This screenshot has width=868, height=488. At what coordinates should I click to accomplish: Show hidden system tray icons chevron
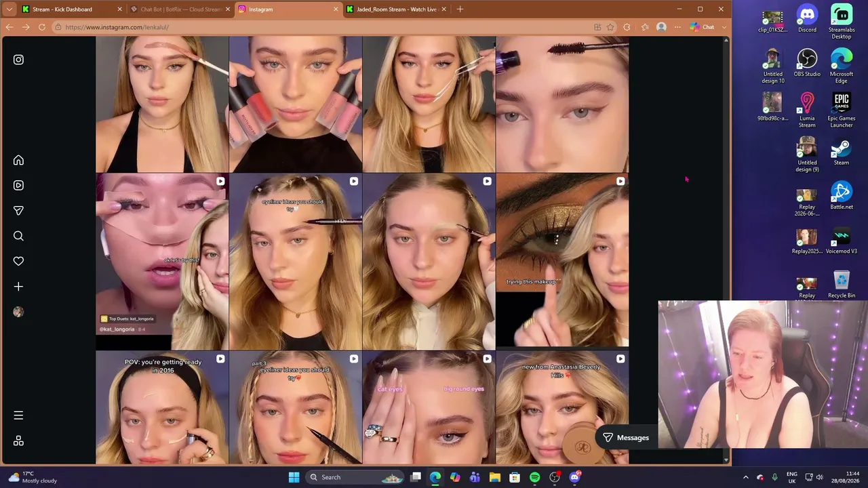(746, 477)
